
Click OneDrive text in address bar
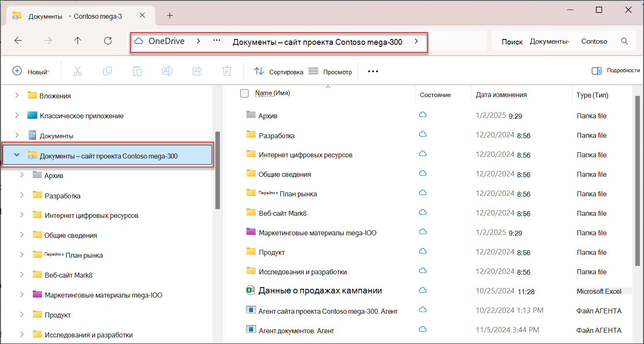point(166,41)
